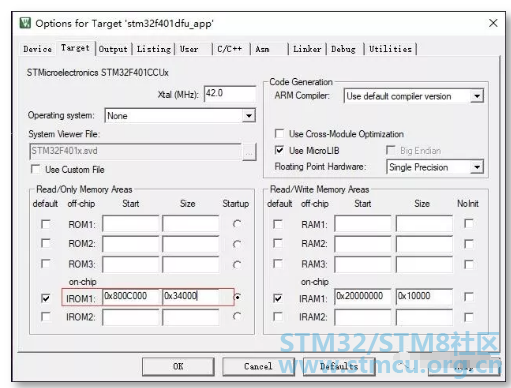Enable Use Custom File checkbox
511x388 pixels.
(35, 169)
